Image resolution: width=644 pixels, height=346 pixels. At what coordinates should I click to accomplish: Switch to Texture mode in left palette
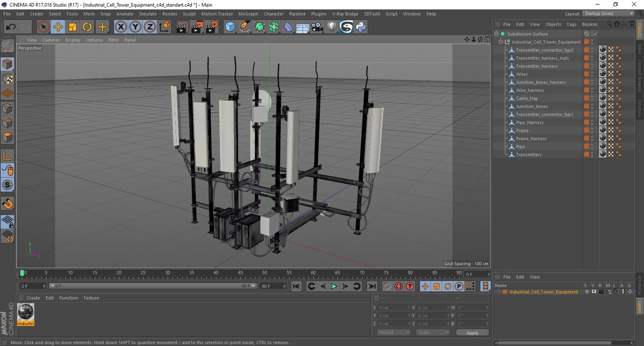7,79
